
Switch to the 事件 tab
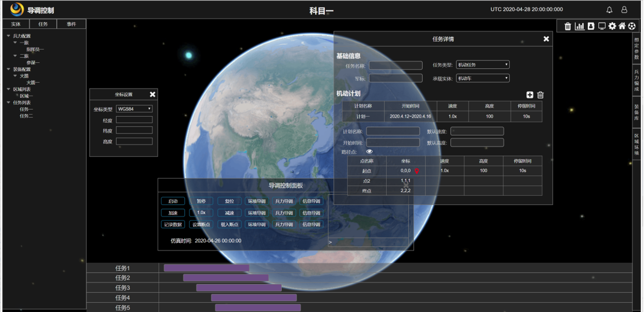(x=71, y=24)
